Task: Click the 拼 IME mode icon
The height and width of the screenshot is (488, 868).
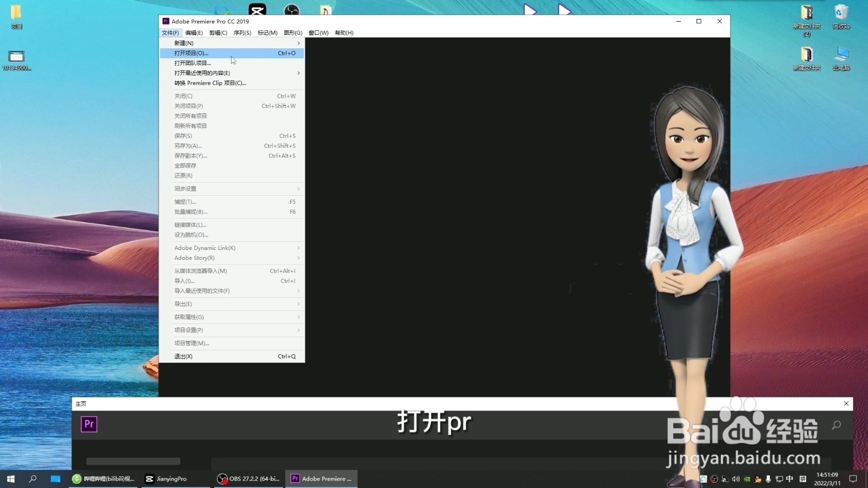Action: coord(803,479)
